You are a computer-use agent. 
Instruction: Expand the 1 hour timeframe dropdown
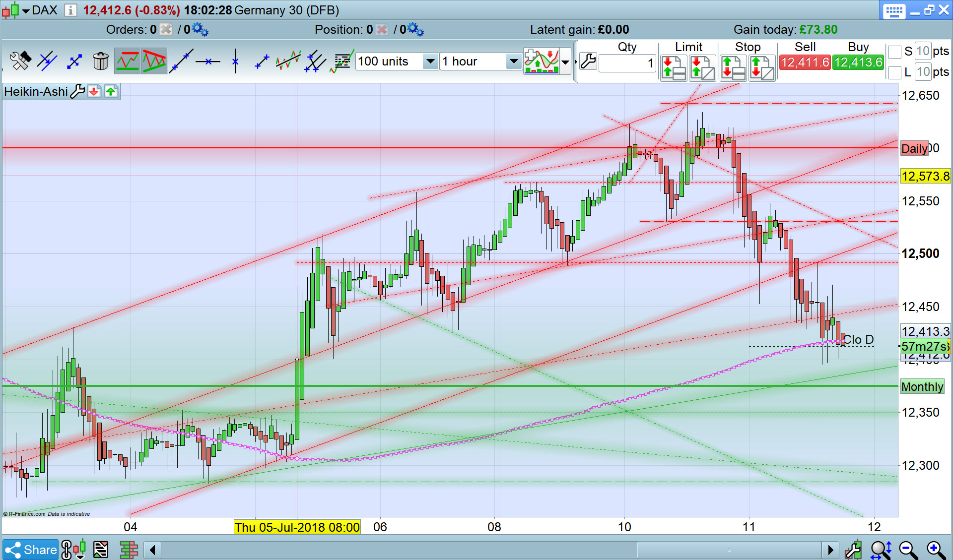tap(513, 62)
